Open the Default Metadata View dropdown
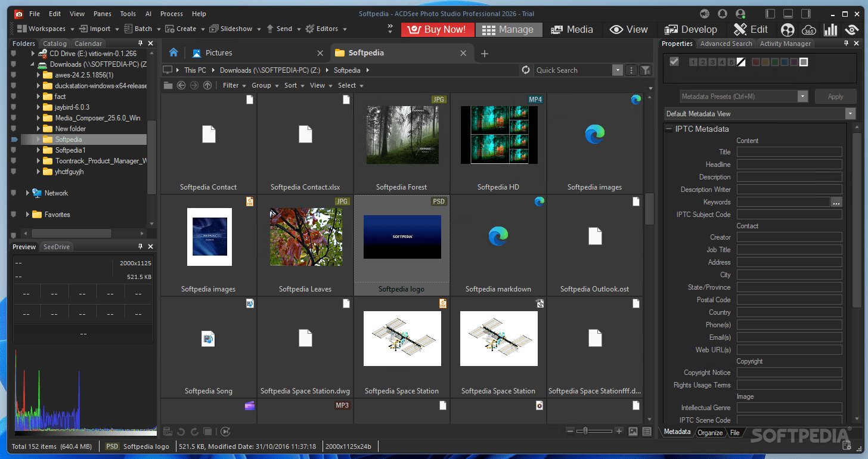Image resolution: width=868 pixels, height=459 pixels. 850,113
